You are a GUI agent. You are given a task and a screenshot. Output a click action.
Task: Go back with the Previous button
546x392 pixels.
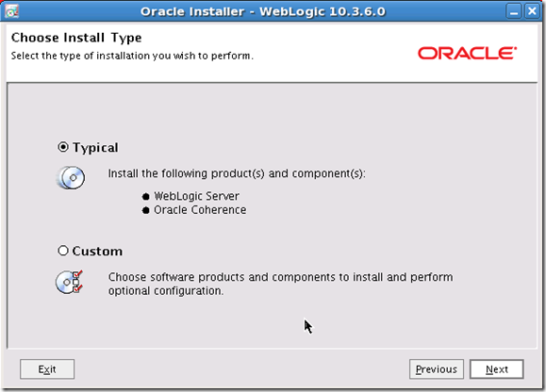(x=437, y=369)
